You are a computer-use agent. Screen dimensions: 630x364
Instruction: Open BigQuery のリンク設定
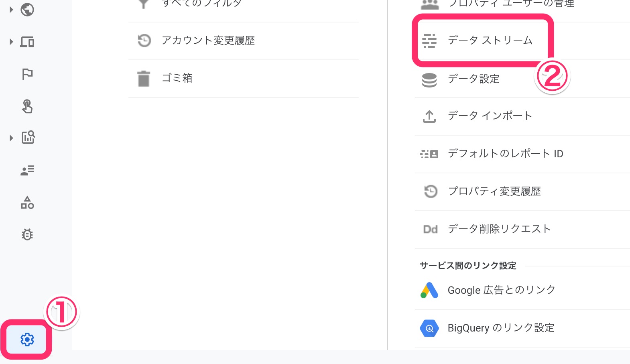[501, 328]
